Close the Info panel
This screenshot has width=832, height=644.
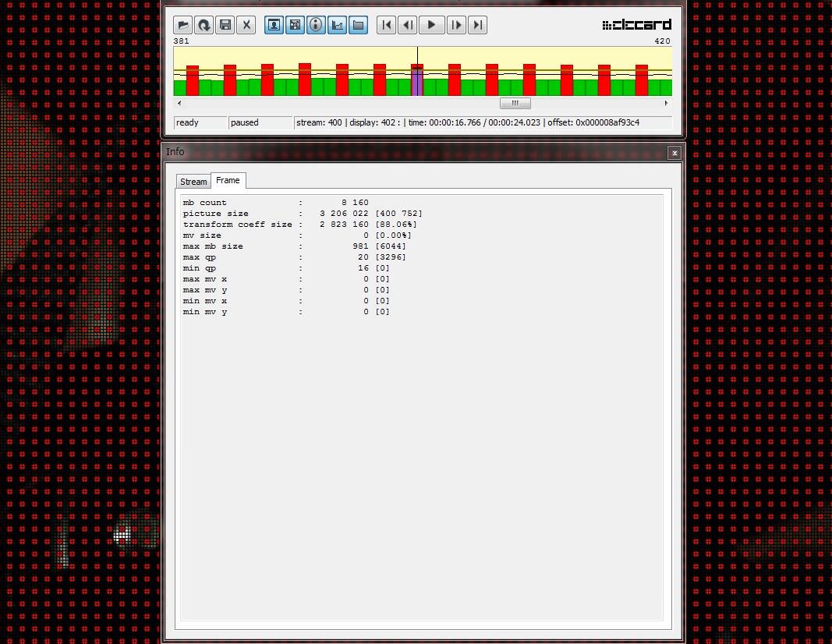[674, 153]
